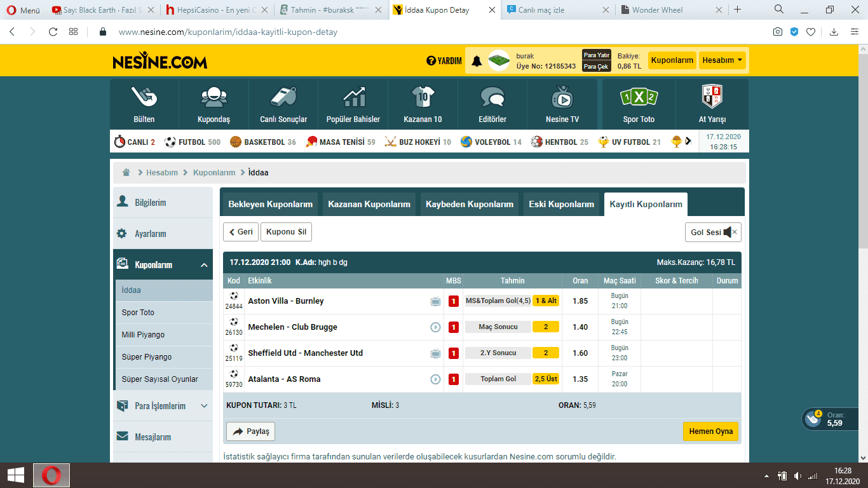
Task: Show hidden system tray icons arrow
Action: 768,475
